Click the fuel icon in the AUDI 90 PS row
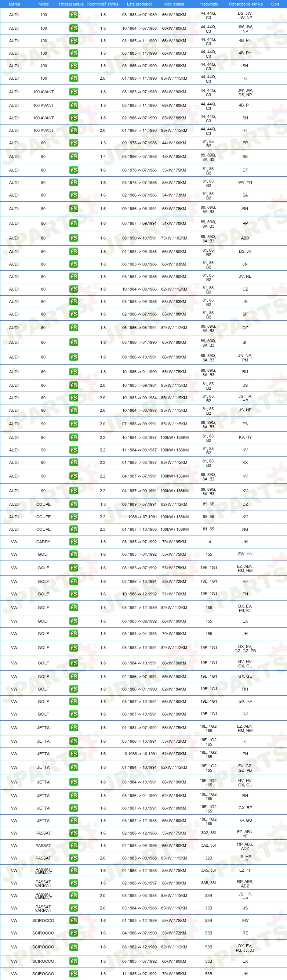The image size is (287, 980). point(74,424)
